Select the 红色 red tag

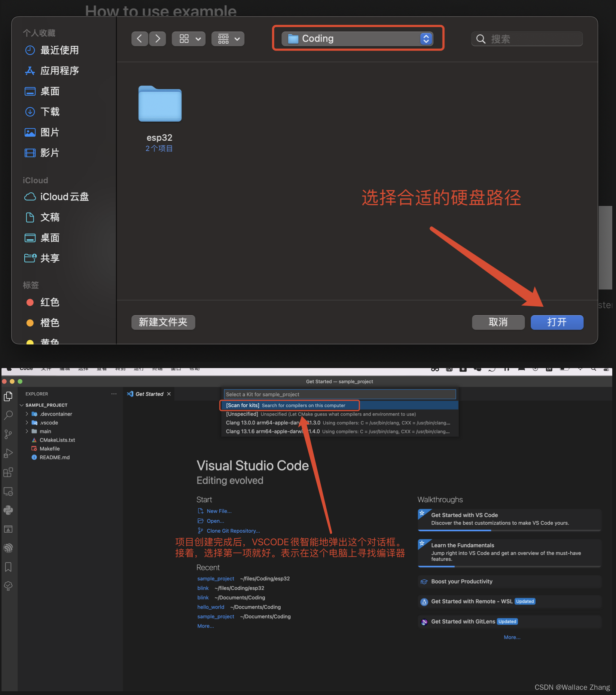pyautogui.click(x=43, y=302)
